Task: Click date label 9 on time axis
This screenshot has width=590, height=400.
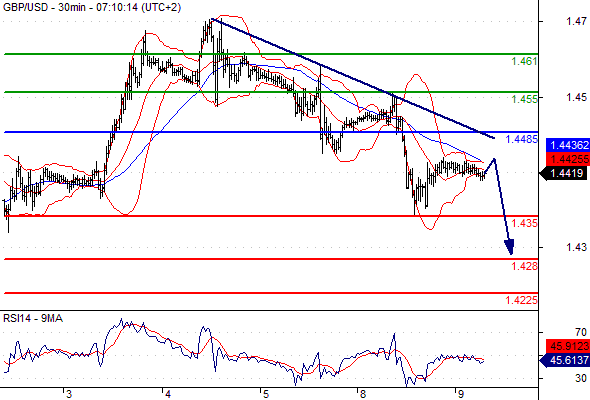Action: point(461,394)
